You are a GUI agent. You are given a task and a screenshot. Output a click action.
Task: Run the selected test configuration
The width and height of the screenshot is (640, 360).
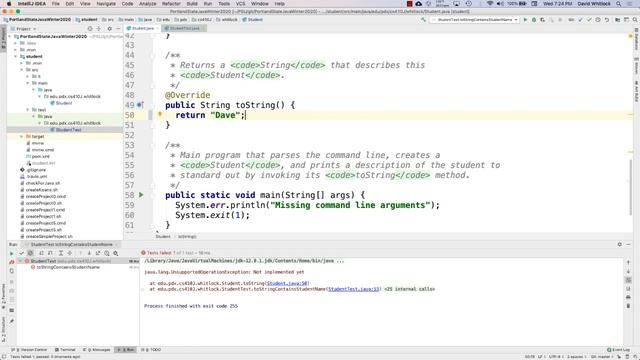click(525, 20)
